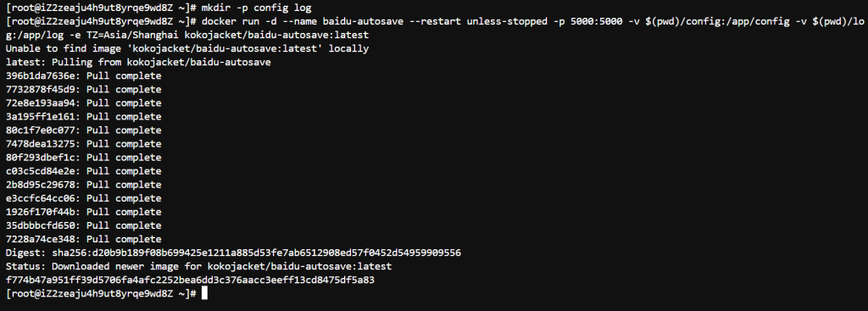Click layer 3a195ff1e161 Pull complete line
The width and height of the screenshot is (868, 311).
click(84, 117)
